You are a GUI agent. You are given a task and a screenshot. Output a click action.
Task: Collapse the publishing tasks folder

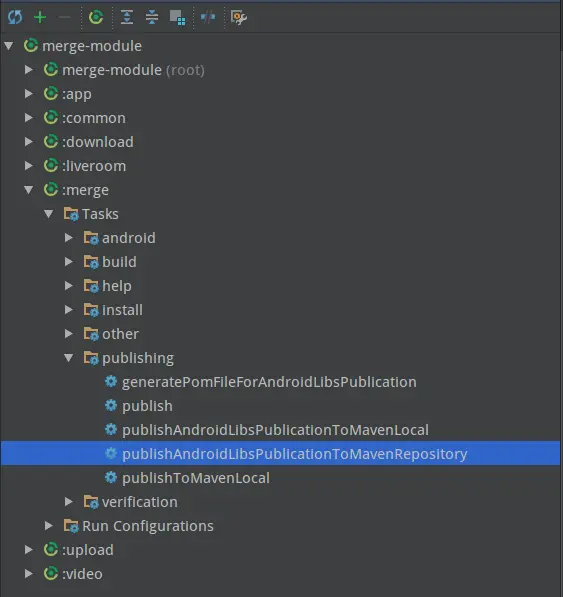[x=69, y=358]
